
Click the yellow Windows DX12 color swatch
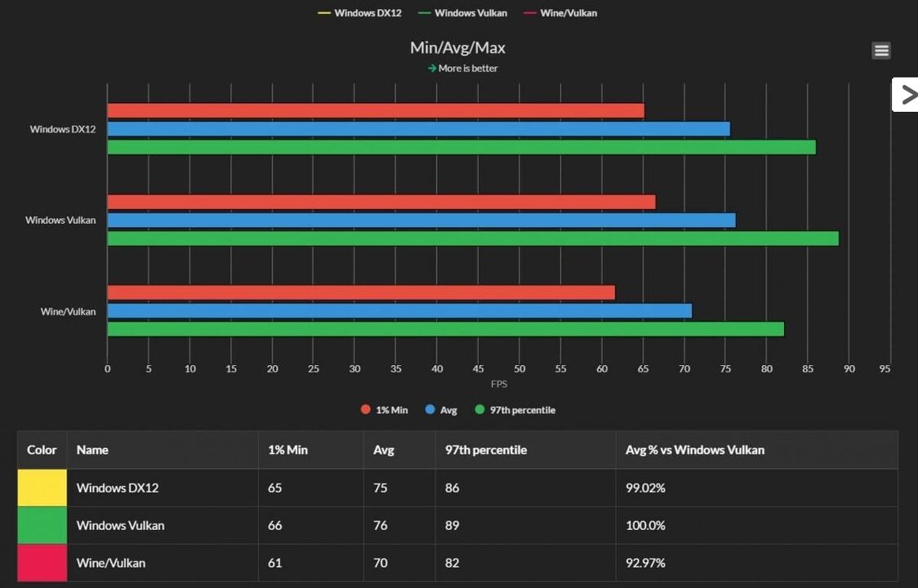(x=42, y=488)
